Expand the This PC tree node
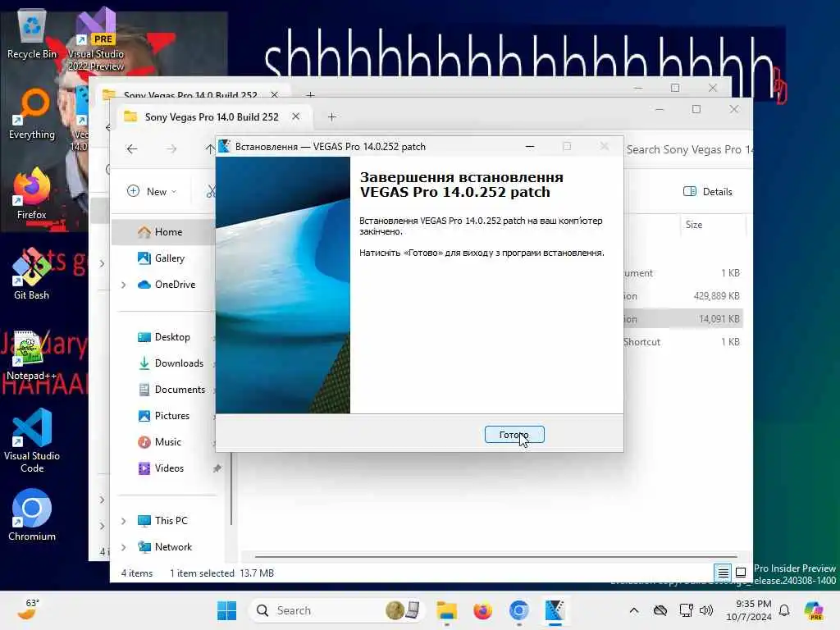 pyautogui.click(x=124, y=521)
